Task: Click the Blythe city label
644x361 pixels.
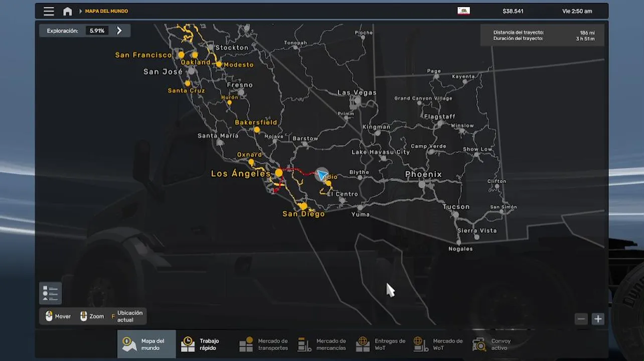Action: tap(359, 172)
